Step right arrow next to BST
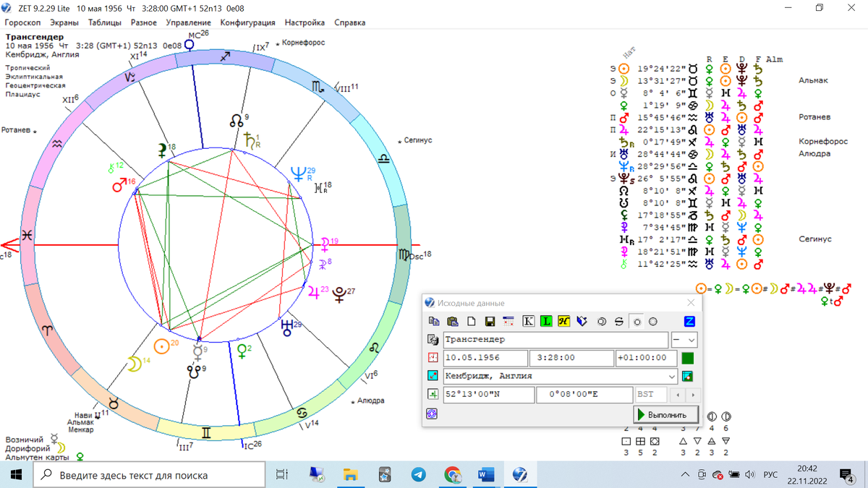This screenshot has width=868, height=488. click(x=693, y=395)
